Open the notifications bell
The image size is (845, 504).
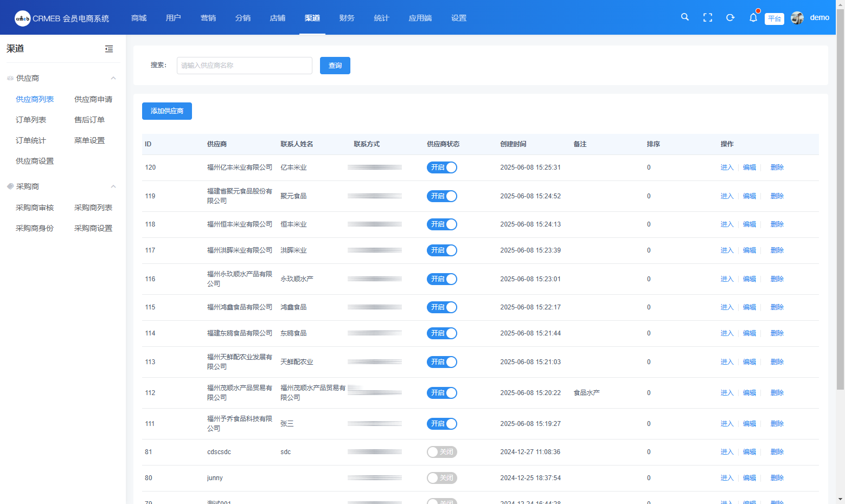click(753, 18)
